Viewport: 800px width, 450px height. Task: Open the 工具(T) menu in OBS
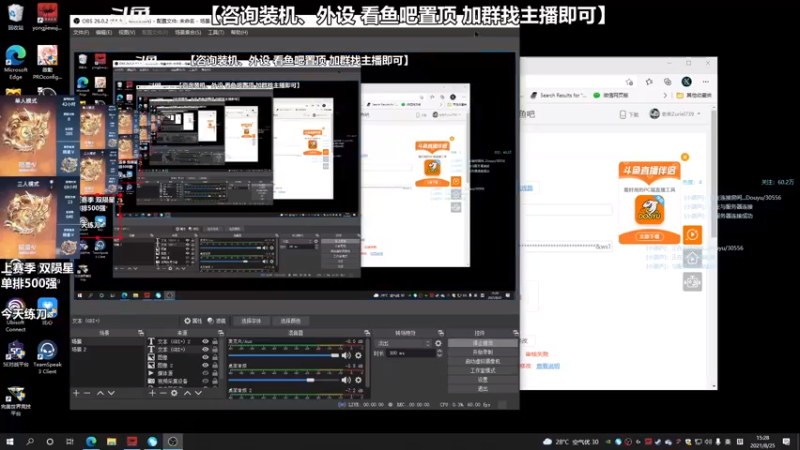click(x=216, y=32)
